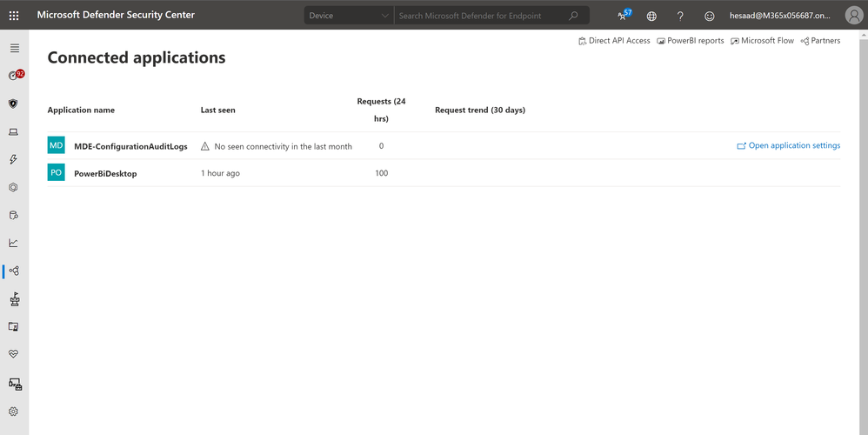This screenshot has height=435, width=868.
Task: Click Open application settings link
Action: coord(788,145)
